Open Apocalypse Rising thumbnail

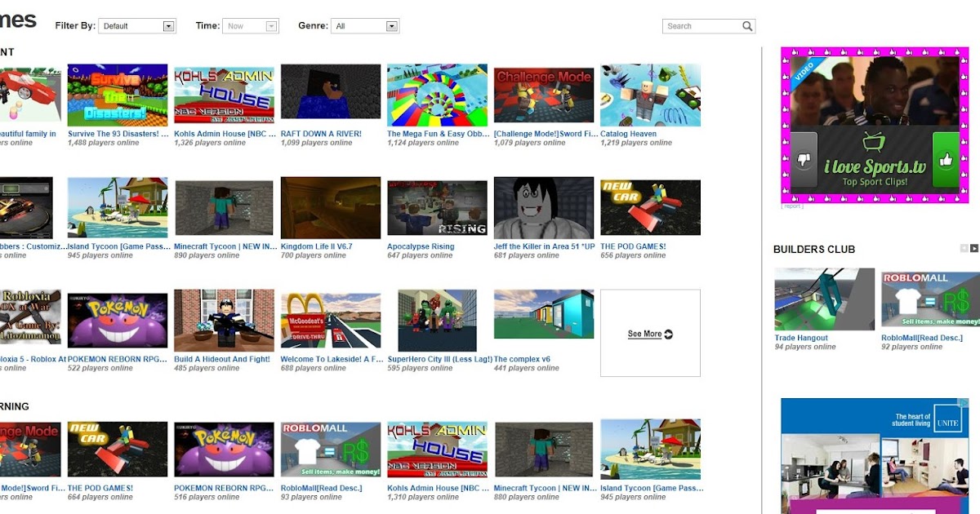click(x=437, y=207)
